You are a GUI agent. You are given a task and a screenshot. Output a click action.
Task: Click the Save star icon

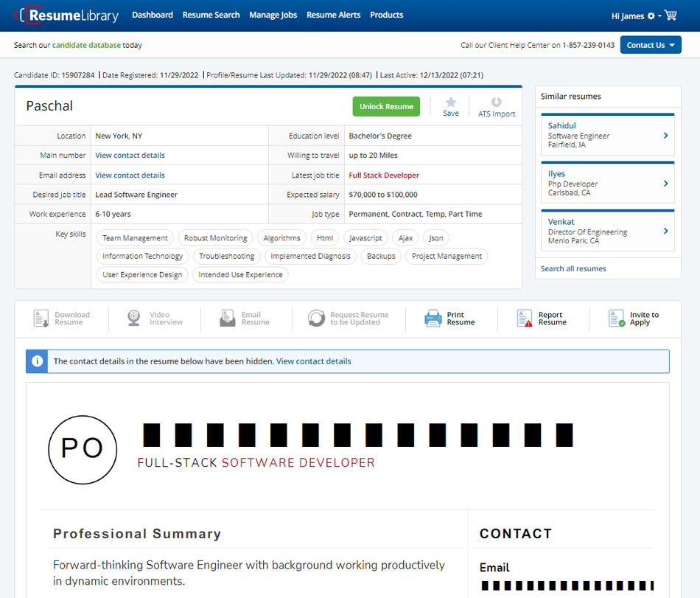[x=450, y=103]
